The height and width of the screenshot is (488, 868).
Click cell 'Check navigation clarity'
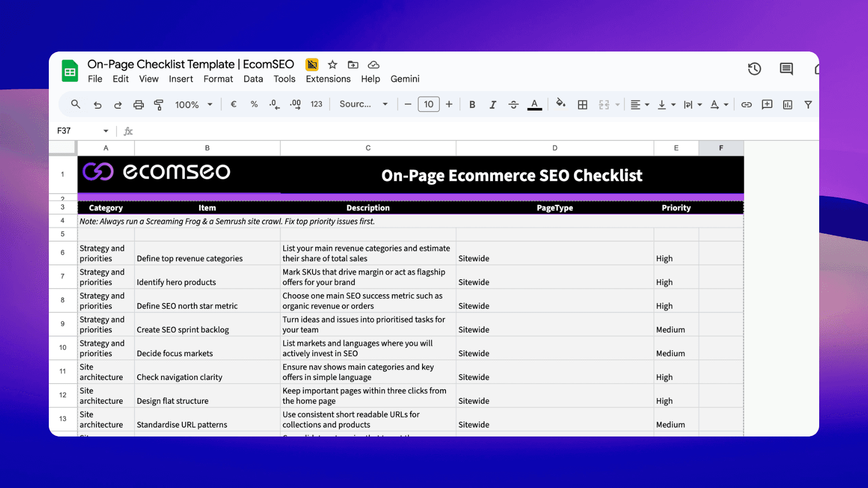[207, 372]
